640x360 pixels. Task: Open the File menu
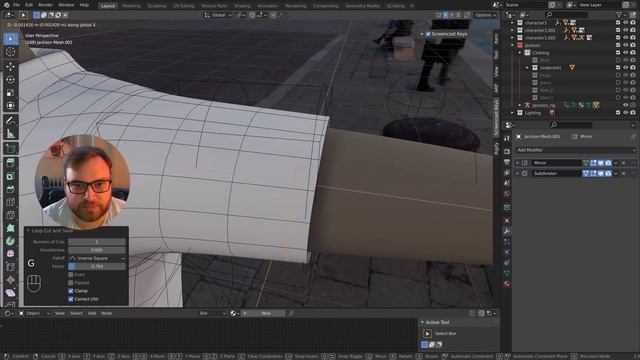click(x=16, y=5)
